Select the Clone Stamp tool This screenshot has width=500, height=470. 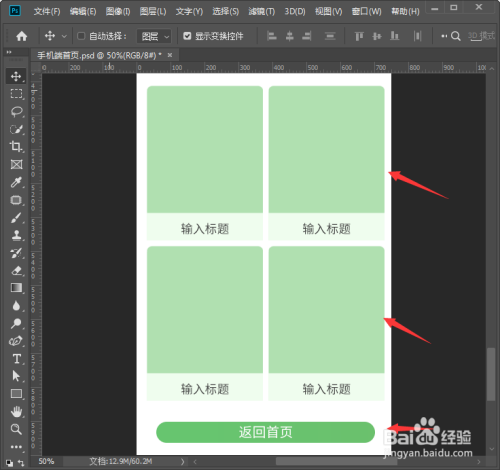pyautogui.click(x=16, y=235)
